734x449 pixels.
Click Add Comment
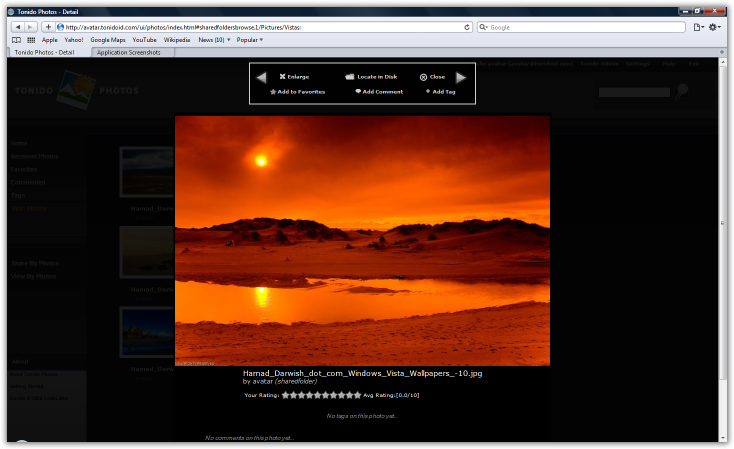point(379,92)
